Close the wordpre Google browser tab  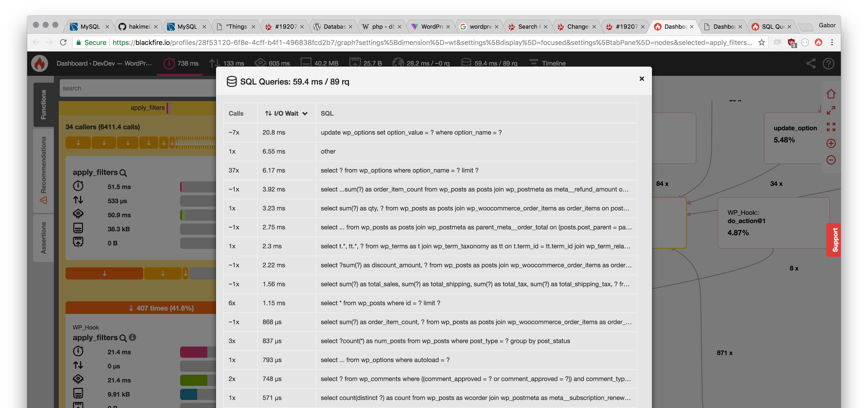click(x=496, y=27)
